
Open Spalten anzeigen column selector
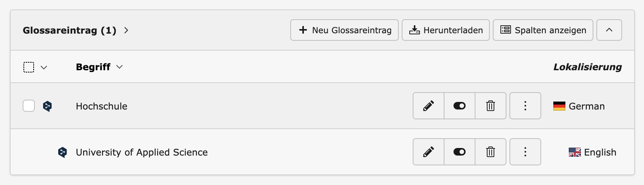click(543, 30)
